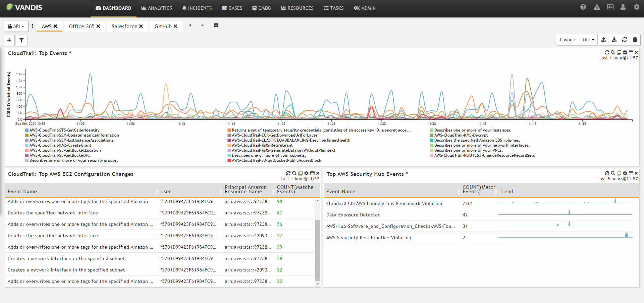Open EC2 Configuration Changes widget settings gear
This screenshot has width=644, height=303.
pyautogui.click(x=306, y=173)
